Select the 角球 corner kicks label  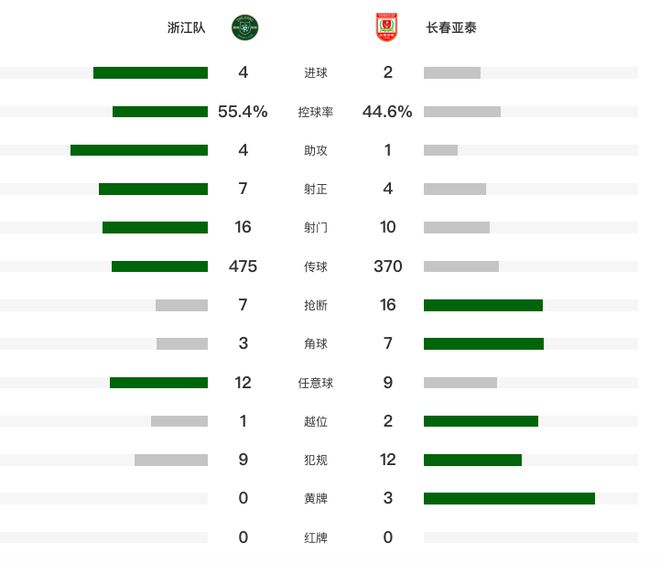[316, 344]
